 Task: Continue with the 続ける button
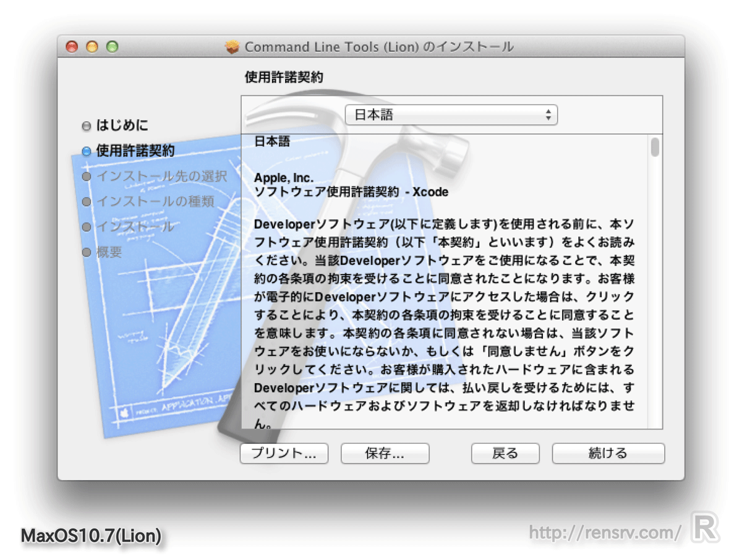[608, 453]
